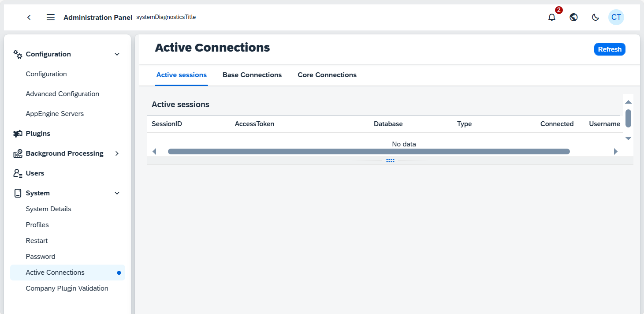
Task: Click the notifications bell icon
Action: point(551,17)
